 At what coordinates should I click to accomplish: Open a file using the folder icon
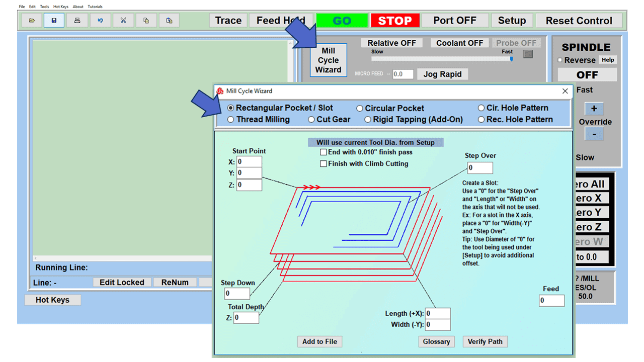[x=31, y=20]
